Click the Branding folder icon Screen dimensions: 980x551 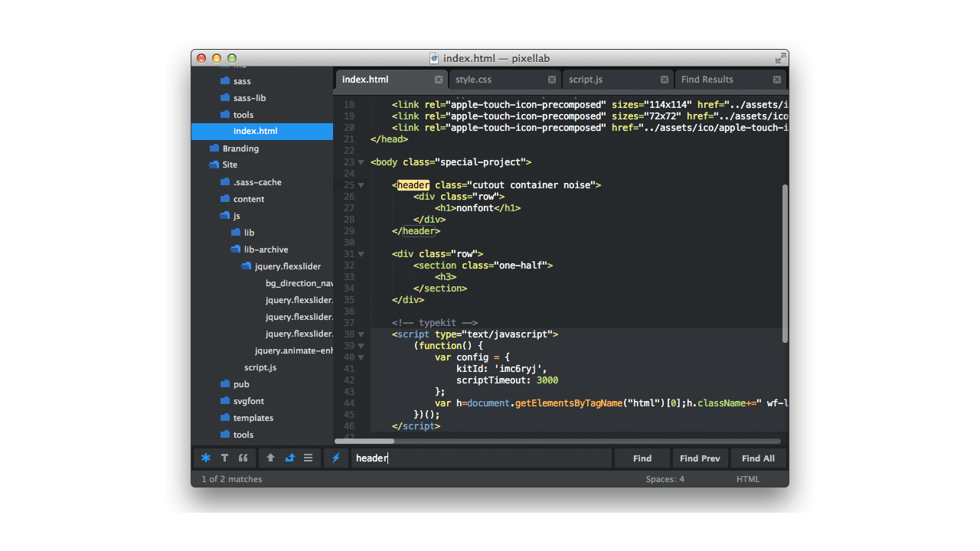pyautogui.click(x=214, y=148)
